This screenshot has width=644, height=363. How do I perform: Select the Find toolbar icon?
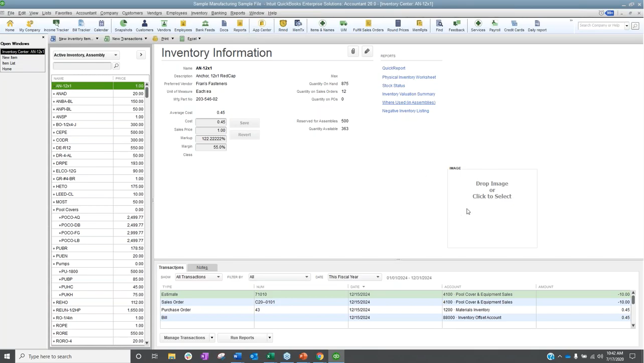click(x=439, y=26)
